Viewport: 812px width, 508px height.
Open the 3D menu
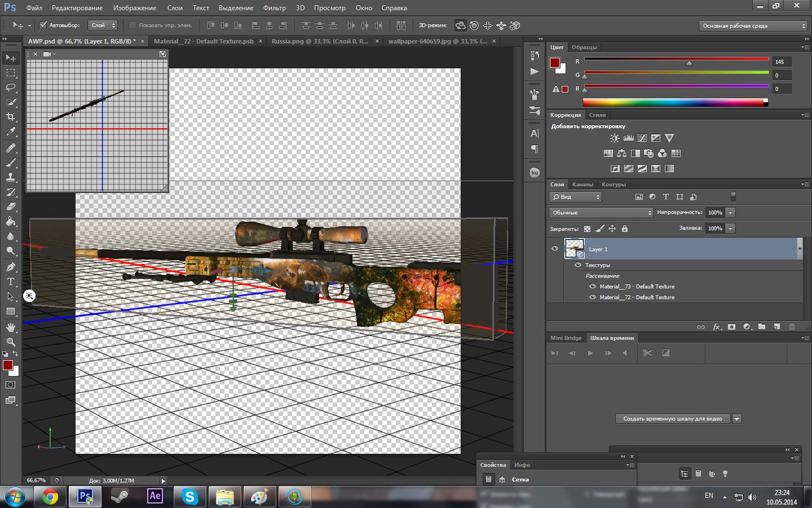click(x=300, y=8)
